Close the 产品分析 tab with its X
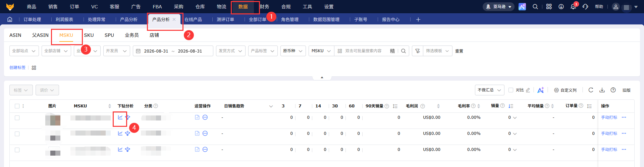 (174, 19)
